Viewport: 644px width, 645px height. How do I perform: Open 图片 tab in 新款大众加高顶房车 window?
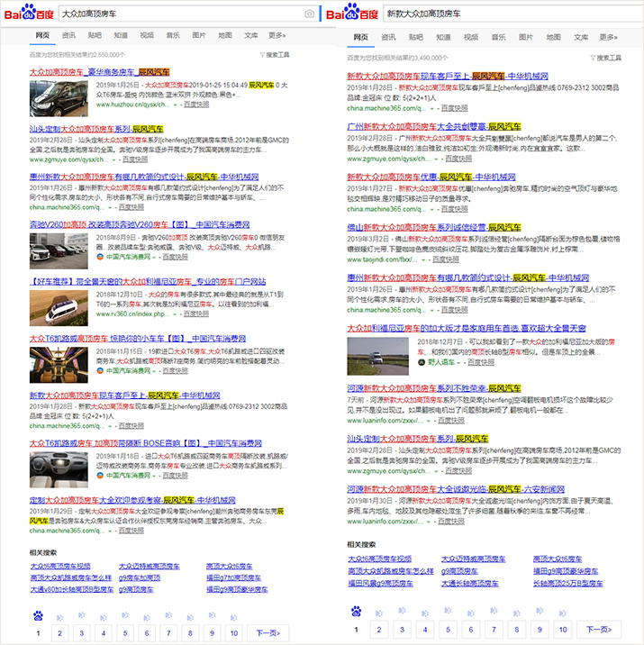point(526,37)
